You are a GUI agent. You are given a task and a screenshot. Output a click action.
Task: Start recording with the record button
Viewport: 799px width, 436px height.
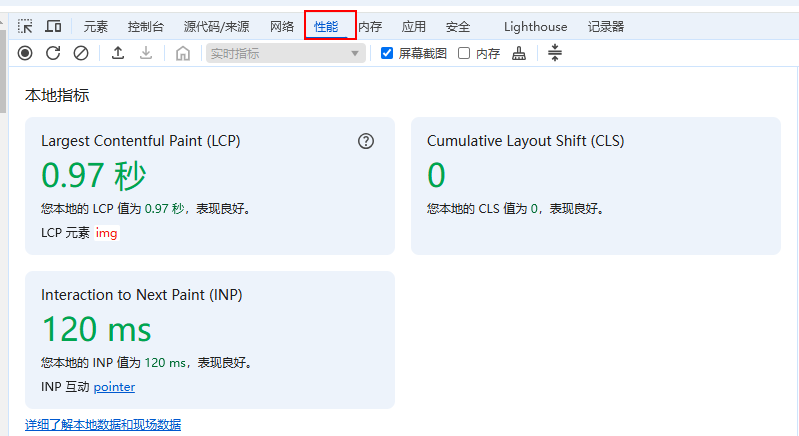(x=25, y=53)
